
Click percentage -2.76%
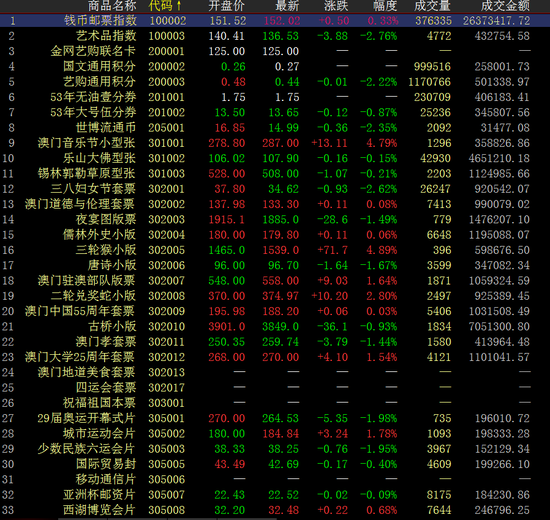click(379, 36)
